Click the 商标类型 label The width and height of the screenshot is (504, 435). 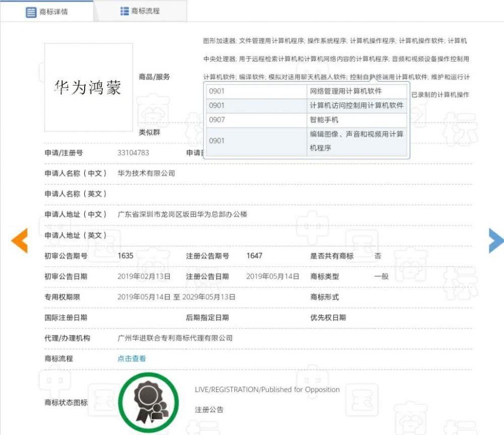[x=324, y=276]
